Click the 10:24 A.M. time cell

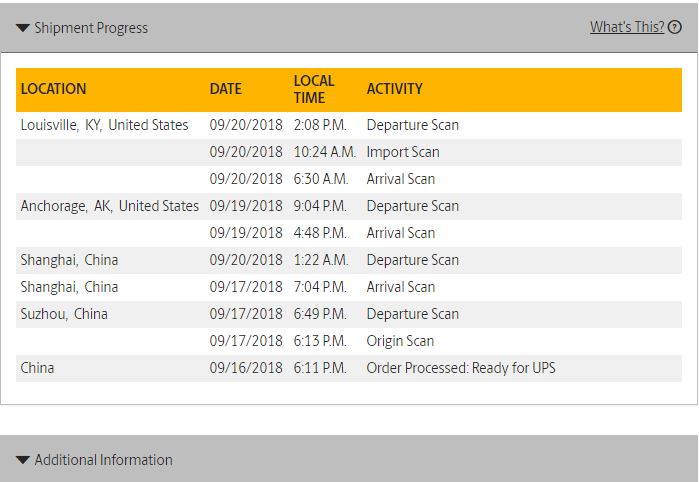click(325, 152)
